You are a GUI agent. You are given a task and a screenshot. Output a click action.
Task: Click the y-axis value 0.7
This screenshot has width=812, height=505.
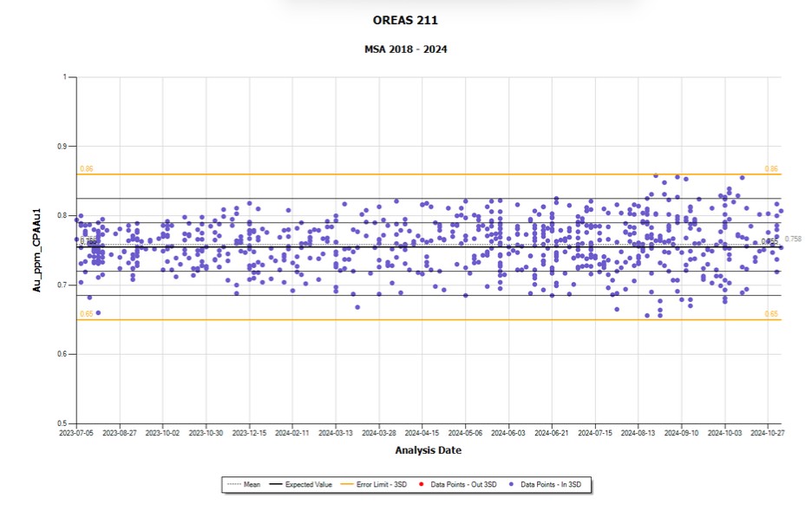click(62, 285)
